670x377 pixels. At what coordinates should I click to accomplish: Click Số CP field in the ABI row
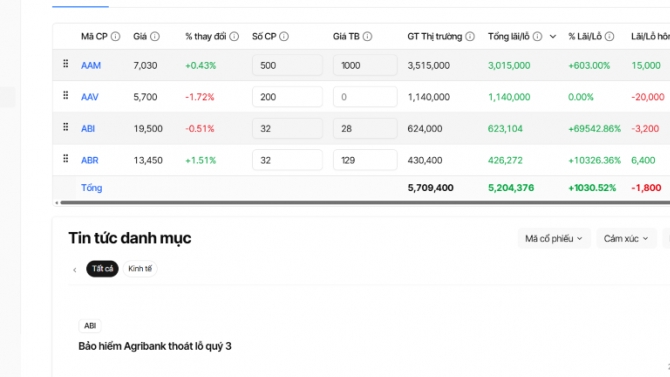[288, 129]
